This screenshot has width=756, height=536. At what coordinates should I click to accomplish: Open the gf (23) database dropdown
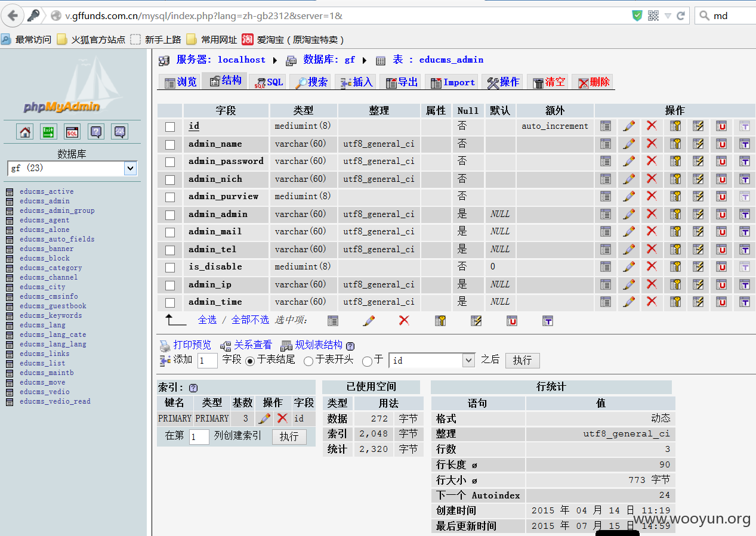coord(72,168)
